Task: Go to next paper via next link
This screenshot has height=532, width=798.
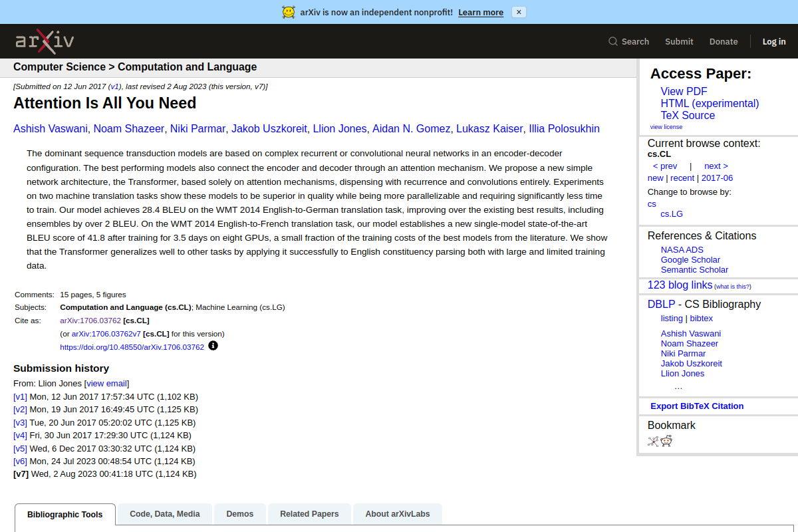Action: (x=716, y=166)
